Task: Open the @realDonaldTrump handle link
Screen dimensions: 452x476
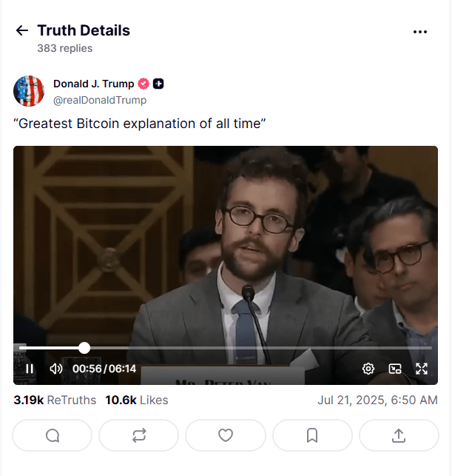Action: click(x=100, y=100)
